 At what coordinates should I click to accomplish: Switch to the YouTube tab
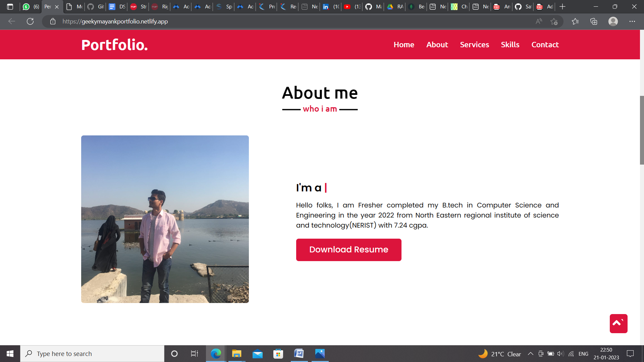(352, 7)
